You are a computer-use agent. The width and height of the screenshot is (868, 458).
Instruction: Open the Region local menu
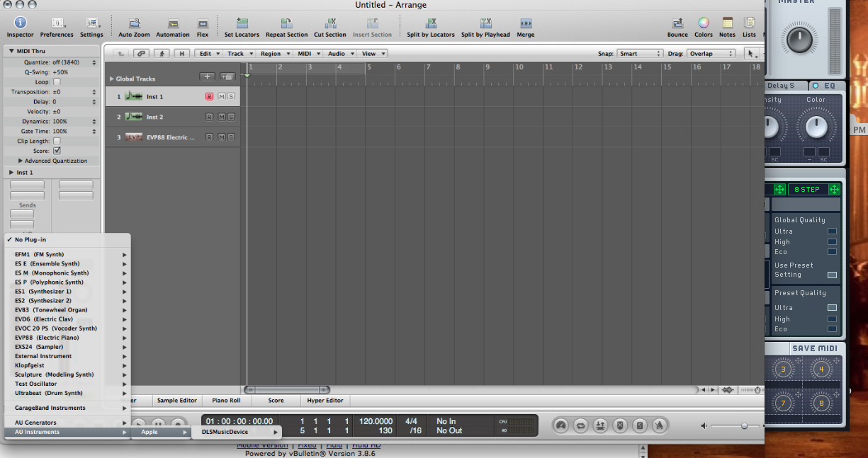click(274, 53)
